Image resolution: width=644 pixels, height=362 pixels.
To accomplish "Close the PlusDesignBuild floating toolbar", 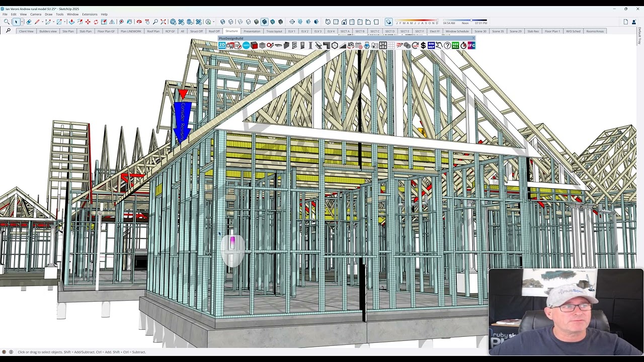I will tap(473, 38).
